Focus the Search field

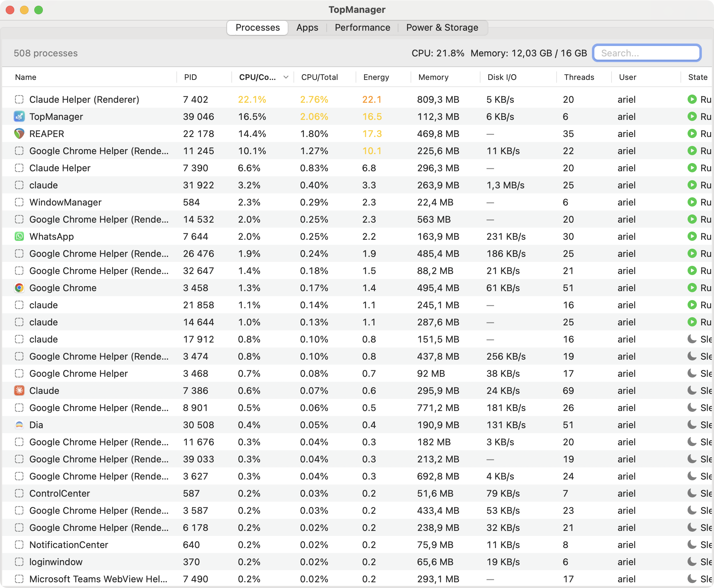pyautogui.click(x=647, y=53)
